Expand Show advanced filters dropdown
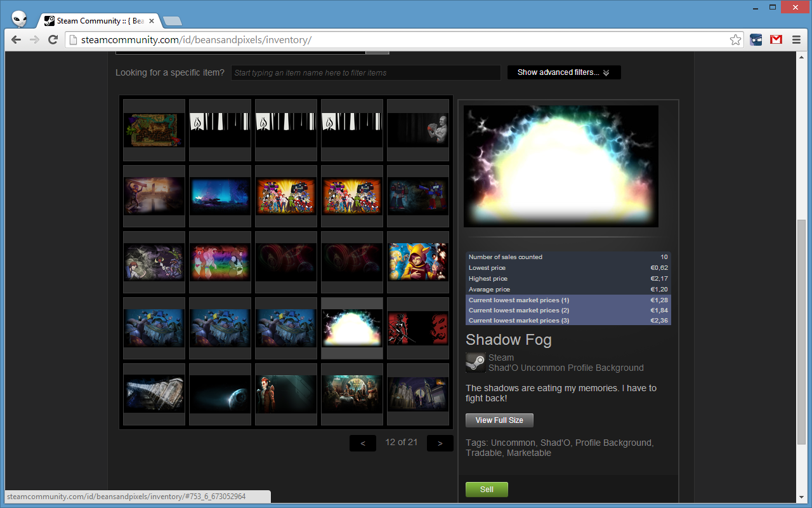Viewport: 812px width, 508px height. click(563, 72)
